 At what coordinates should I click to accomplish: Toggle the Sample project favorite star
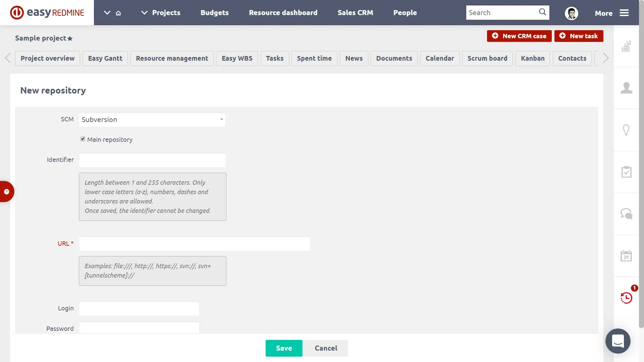click(x=70, y=38)
